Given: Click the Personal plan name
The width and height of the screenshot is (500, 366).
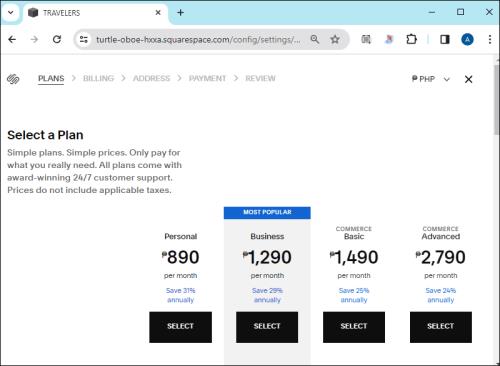Looking at the screenshot, I should coord(180,236).
